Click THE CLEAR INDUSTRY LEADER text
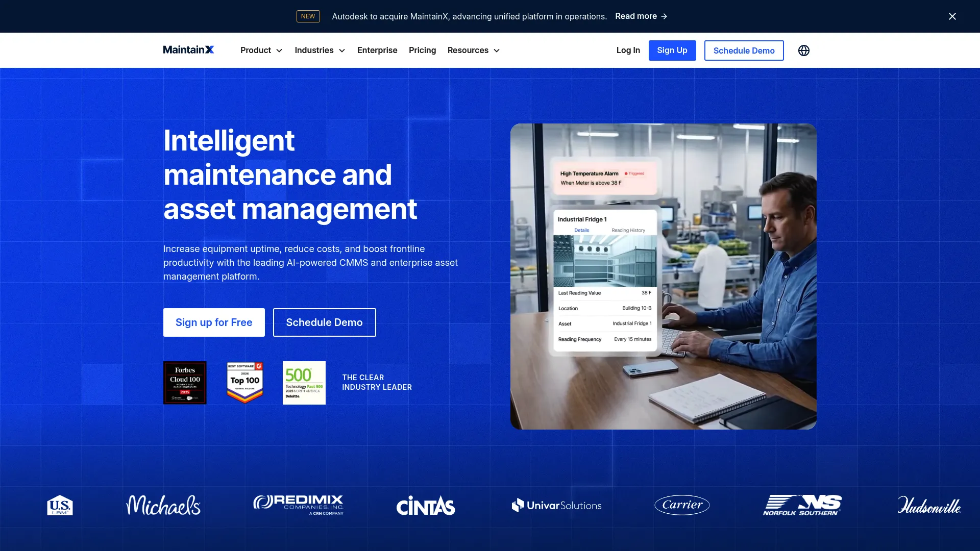980x551 pixels. pyautogui.click(x=377, y=382)
